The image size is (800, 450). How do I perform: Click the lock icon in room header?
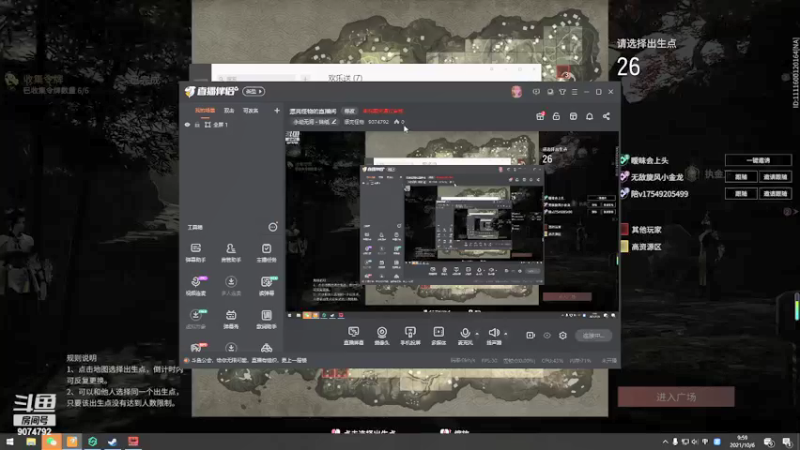[x=556, y=116]
